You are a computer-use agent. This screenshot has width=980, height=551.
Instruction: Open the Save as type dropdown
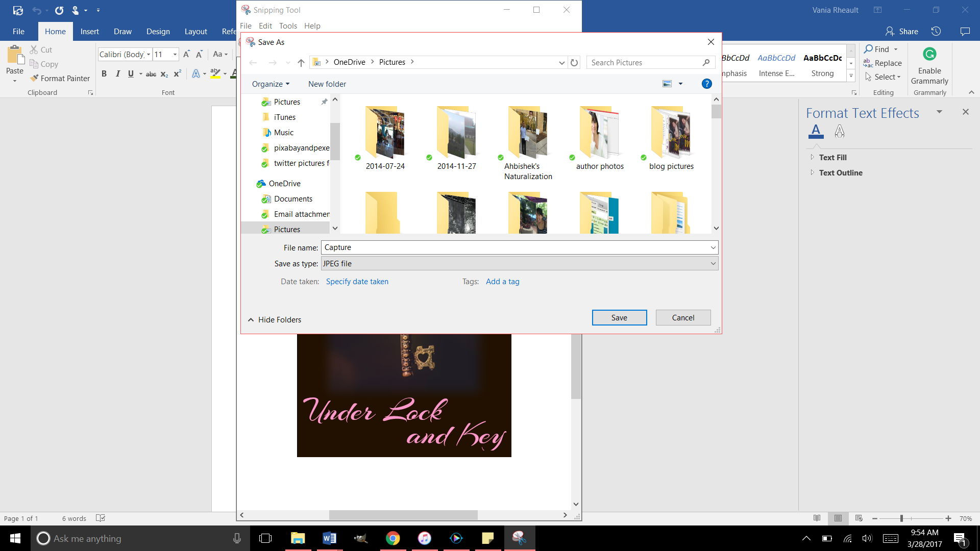pos(520,263)
